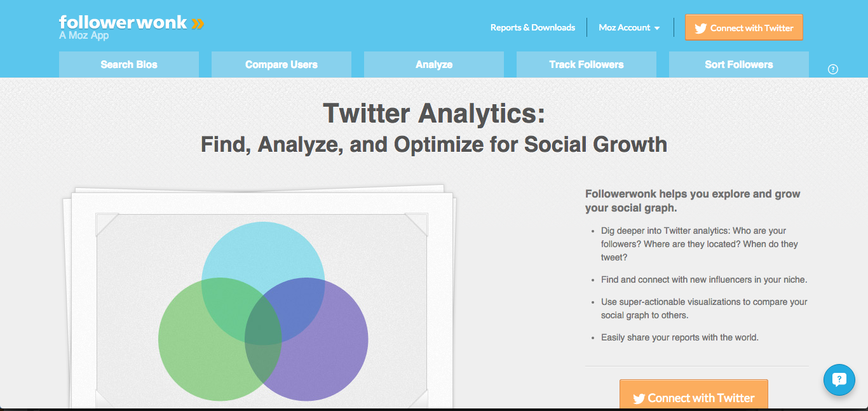The height and width of the screenshot is (411, 868).
Task: Click the orange double-arrow logo icon
Action: tap(198, 24)
